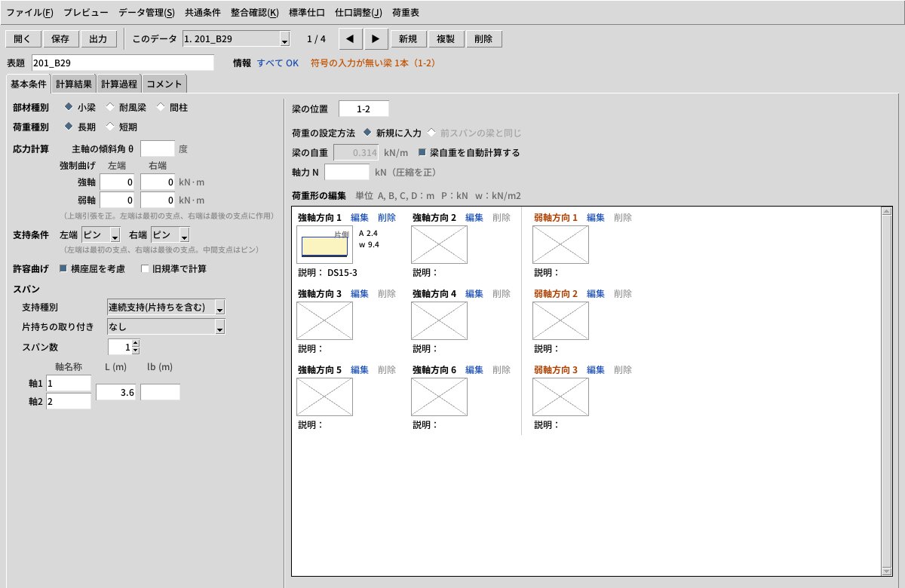Click the 強軸 左端 forced bending field

[x=118, y=182]
